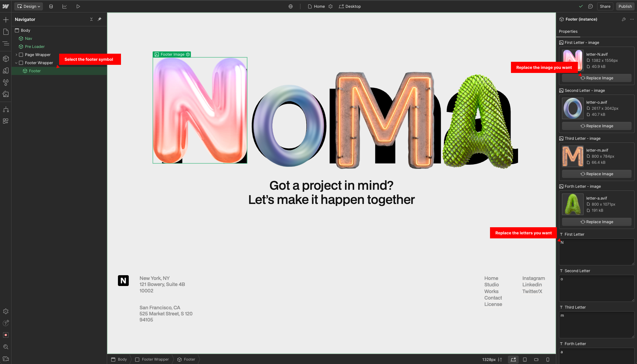Open the Quick find search icon
Image resolution: width=637 pixels, height=364 pixels.
point(6,347)
